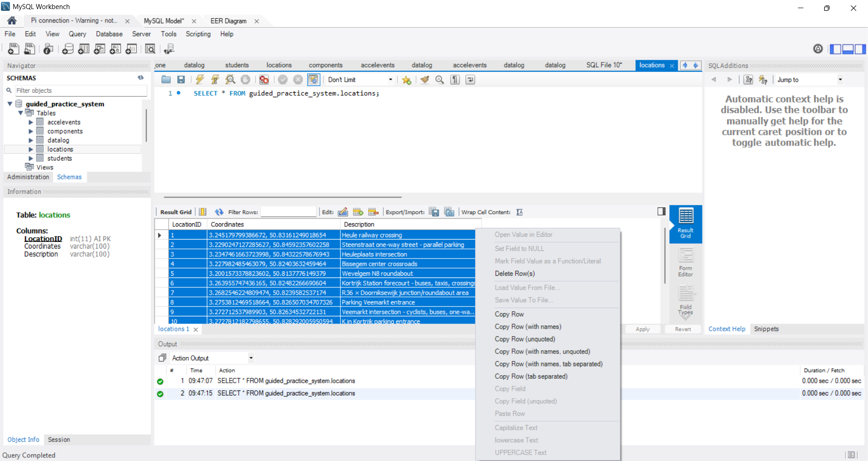Screen dimensions: 868x461
Task: Click the Filter Rows input field
Action: pyautogui.click(x=288, y=212)
